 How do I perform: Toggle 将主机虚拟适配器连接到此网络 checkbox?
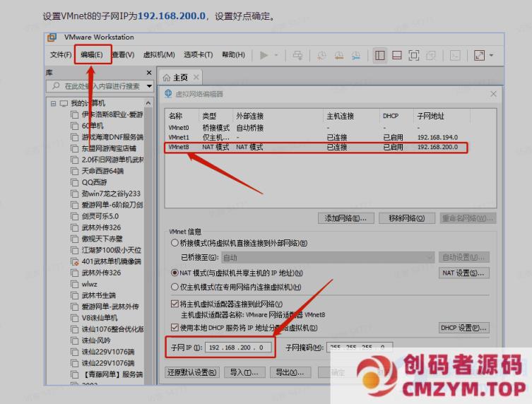[x=175, y=304]
